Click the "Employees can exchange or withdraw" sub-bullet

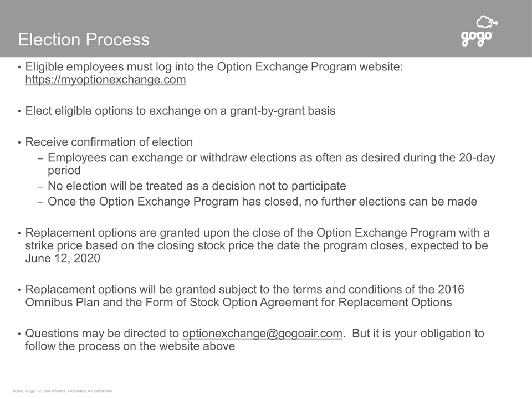pyautogui.click(x=272, y=157)
